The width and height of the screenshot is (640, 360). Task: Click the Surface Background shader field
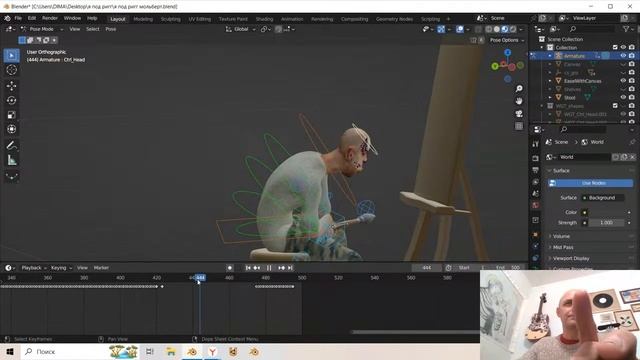pyautogui.click(x=602, y=198)
